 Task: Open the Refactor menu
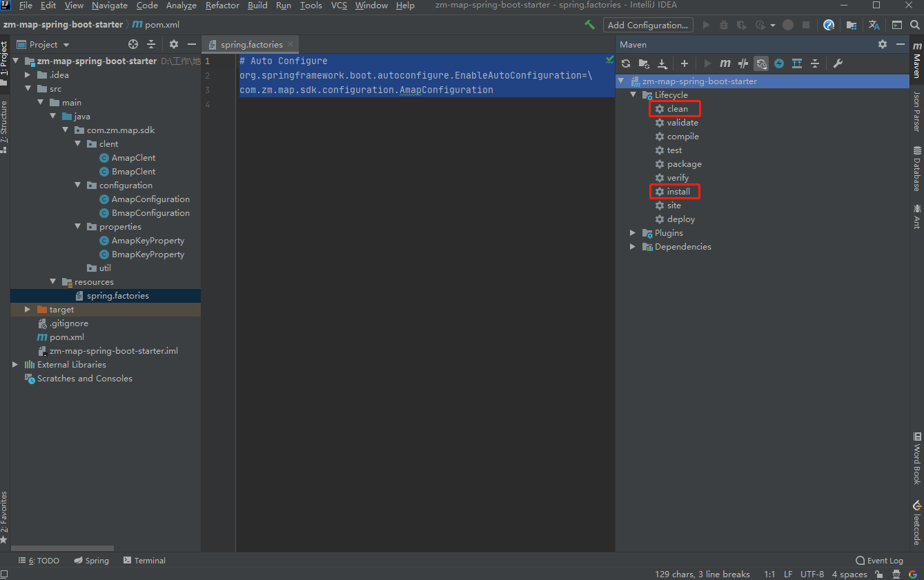[222, 6]
